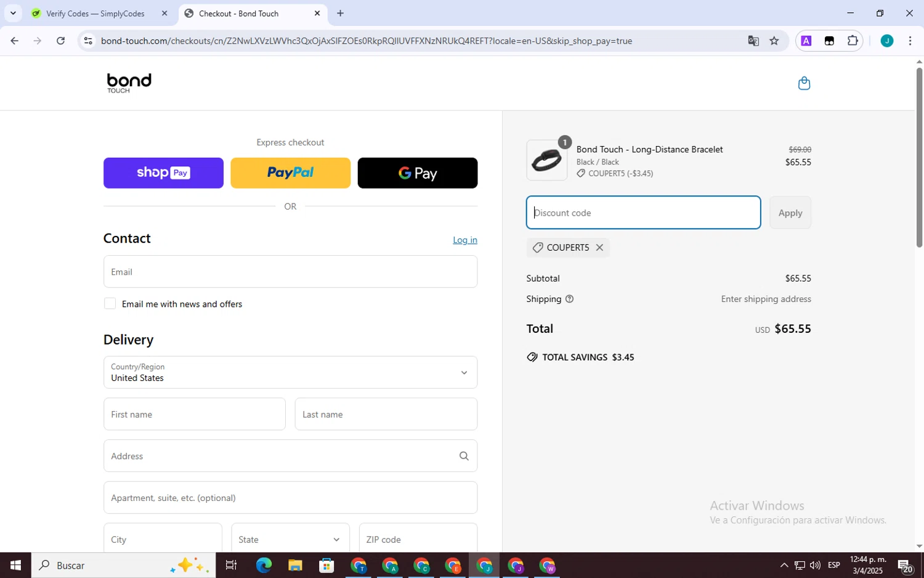Open Microsoft Store from the taskbar

326,565
